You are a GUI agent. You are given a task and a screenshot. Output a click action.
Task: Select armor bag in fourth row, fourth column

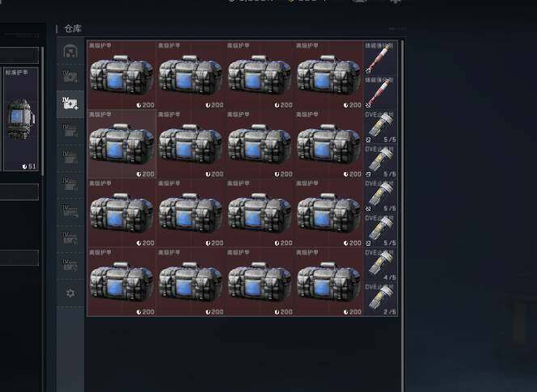click(x=329, y=282)
